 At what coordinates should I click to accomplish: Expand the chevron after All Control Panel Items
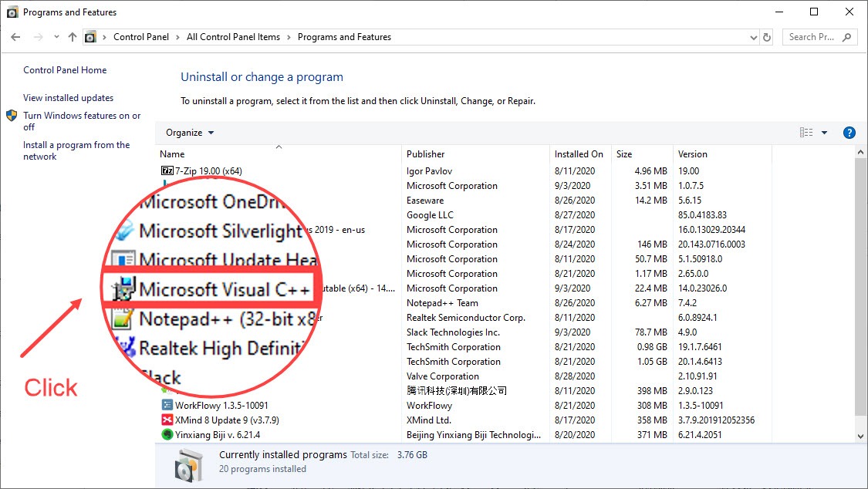[289, 37]
